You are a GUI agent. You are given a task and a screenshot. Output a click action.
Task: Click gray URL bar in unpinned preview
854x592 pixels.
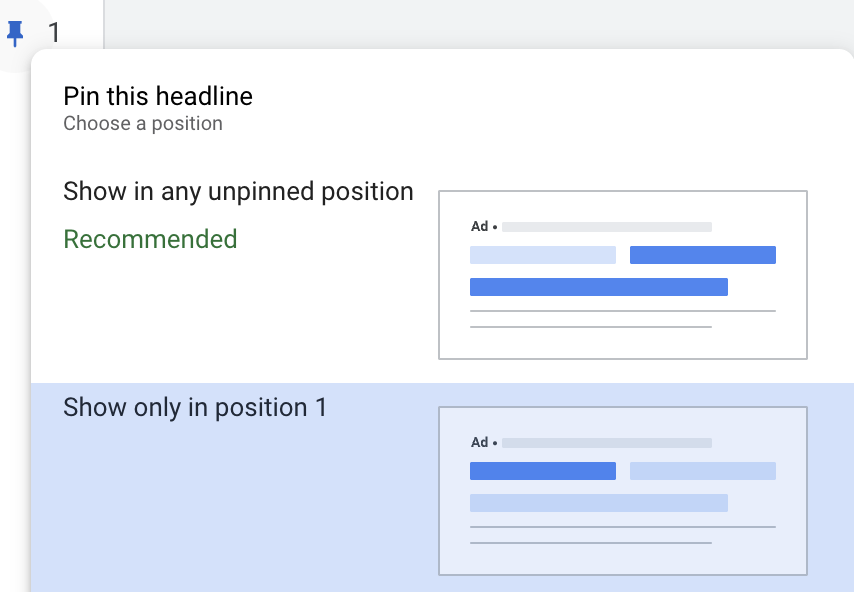click(x=607, y=227)
